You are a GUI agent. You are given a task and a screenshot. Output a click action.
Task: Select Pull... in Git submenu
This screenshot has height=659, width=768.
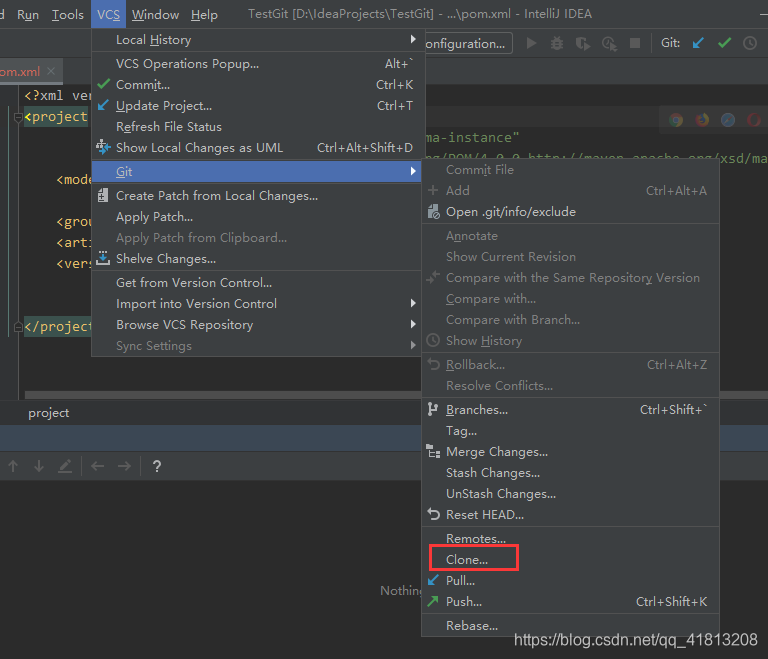(x=571, y=581)
